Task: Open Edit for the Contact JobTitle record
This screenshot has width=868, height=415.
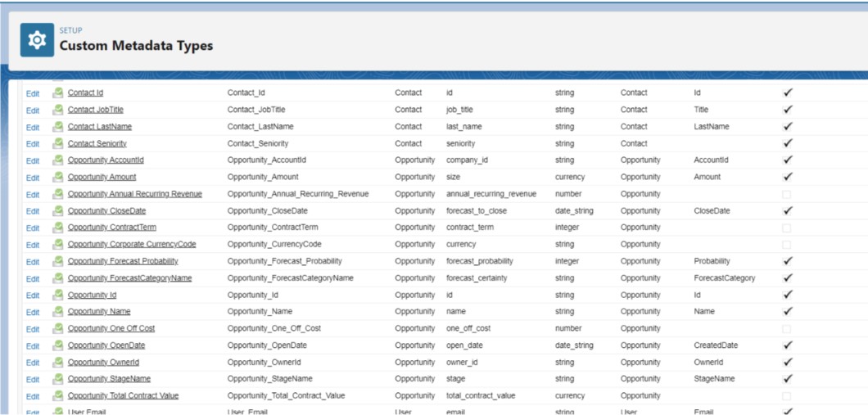Action: [33, 111]
